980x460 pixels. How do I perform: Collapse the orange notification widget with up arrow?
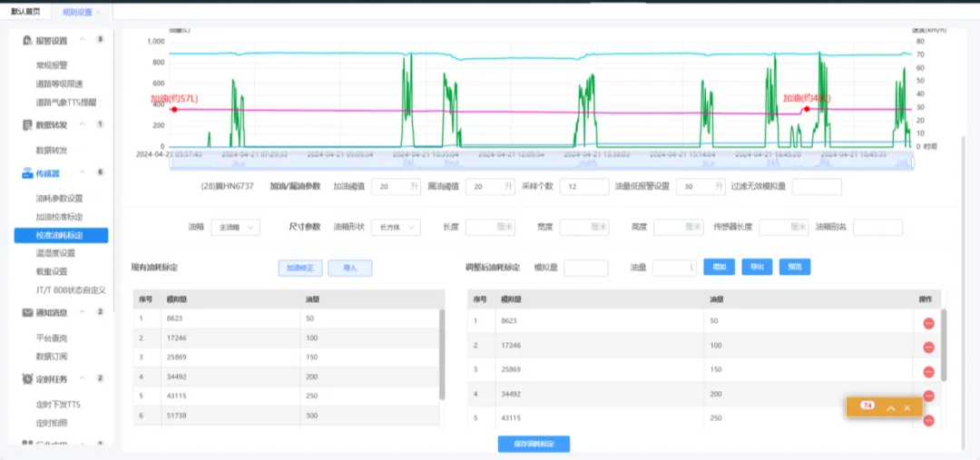[x=891, y=407]
